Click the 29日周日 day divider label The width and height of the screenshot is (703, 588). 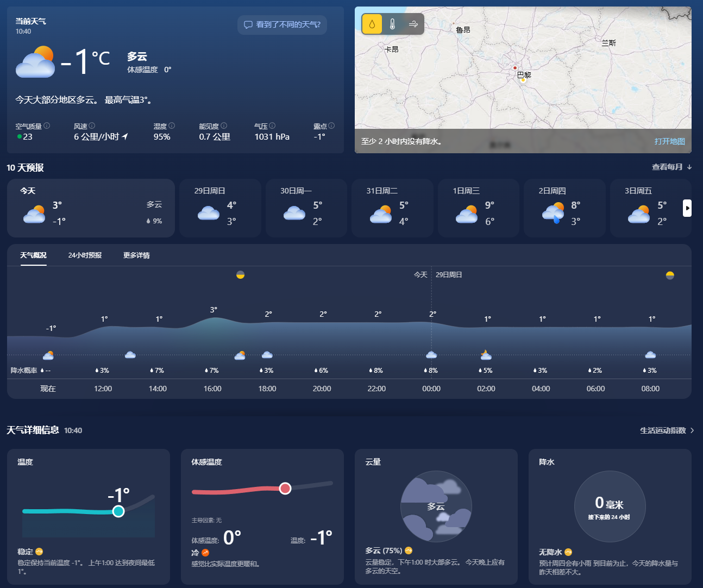449,275
